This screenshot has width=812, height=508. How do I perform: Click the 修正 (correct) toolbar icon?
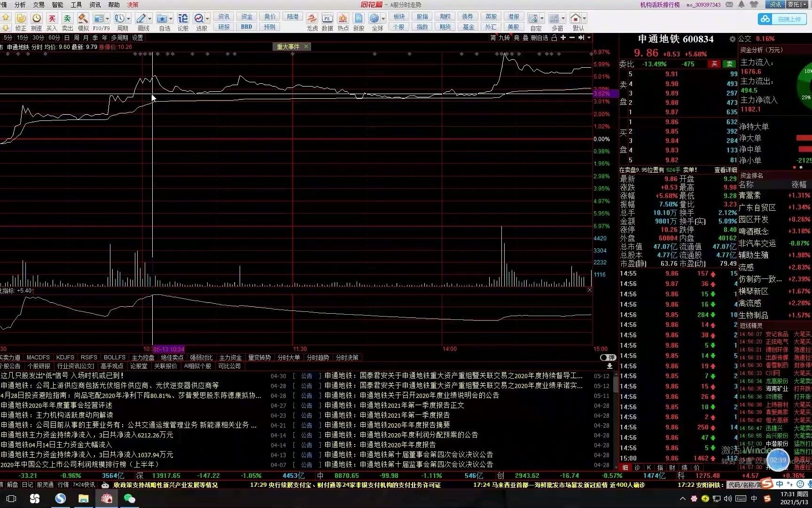21,18
